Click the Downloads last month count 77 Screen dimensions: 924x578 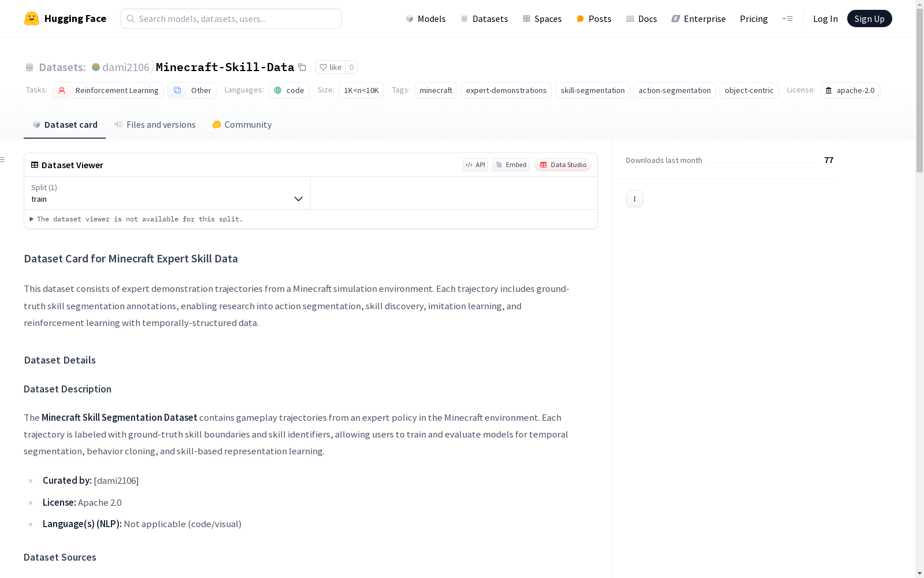829,160
